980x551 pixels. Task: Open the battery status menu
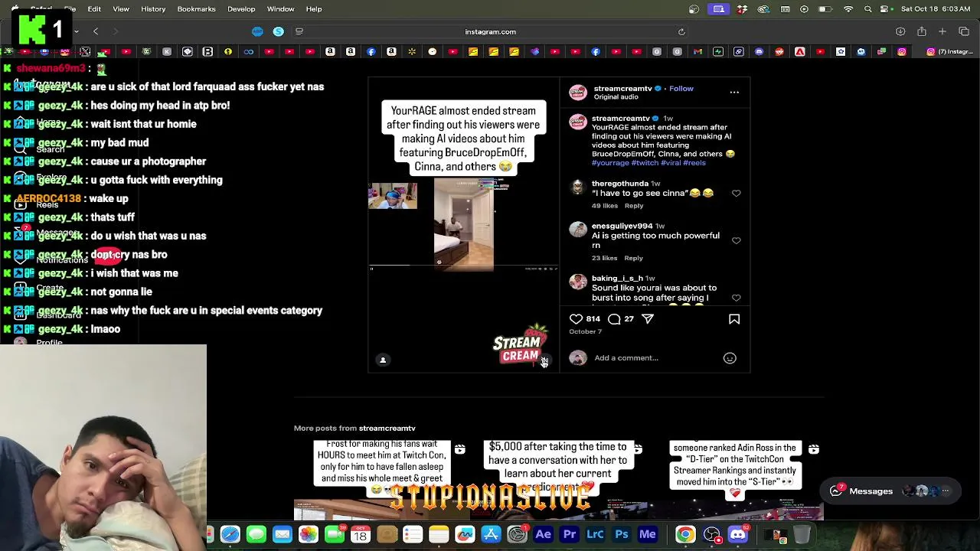click(825, 9)
